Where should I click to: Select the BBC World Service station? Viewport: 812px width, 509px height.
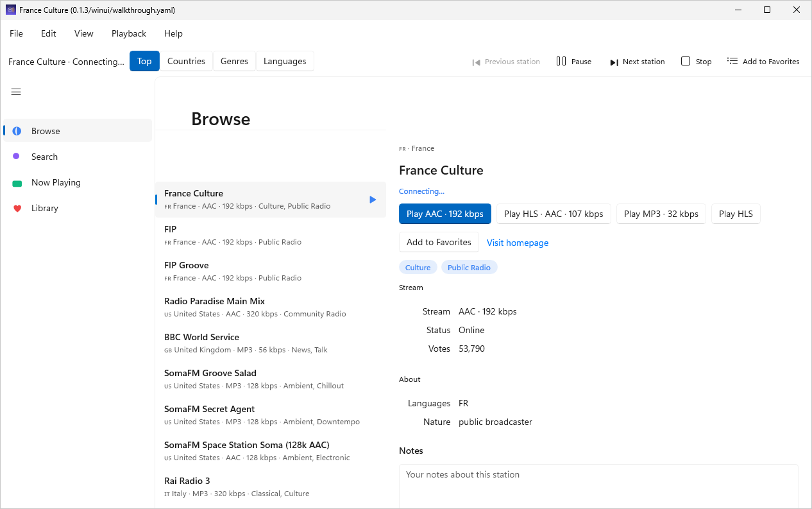271,343
